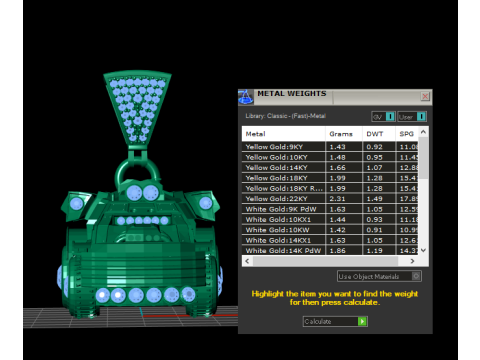
Task: Click the 1.43 grams value for 9KY
Action: [337, 147]
